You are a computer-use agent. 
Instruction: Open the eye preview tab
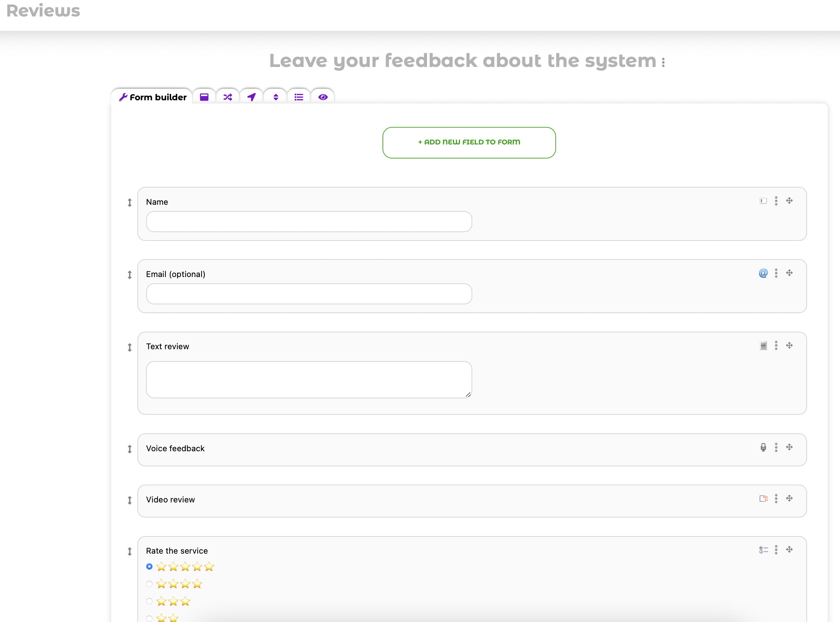[x=323, y=97]
